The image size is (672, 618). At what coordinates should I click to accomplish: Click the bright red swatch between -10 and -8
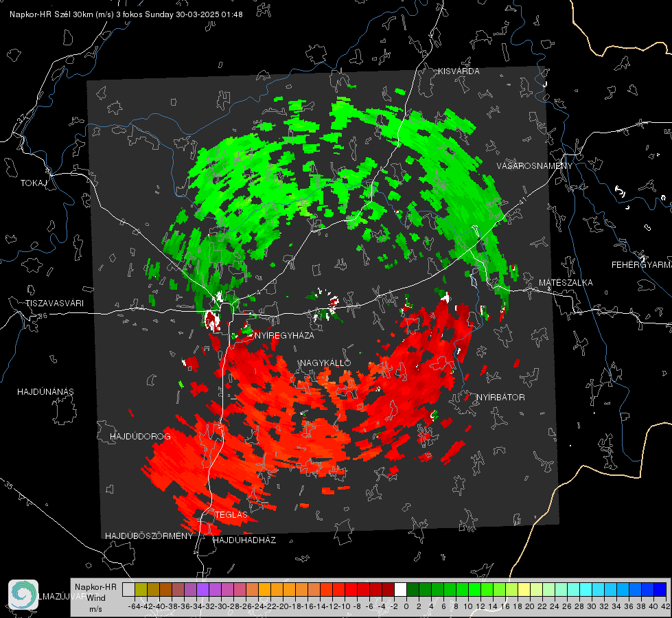351,590
